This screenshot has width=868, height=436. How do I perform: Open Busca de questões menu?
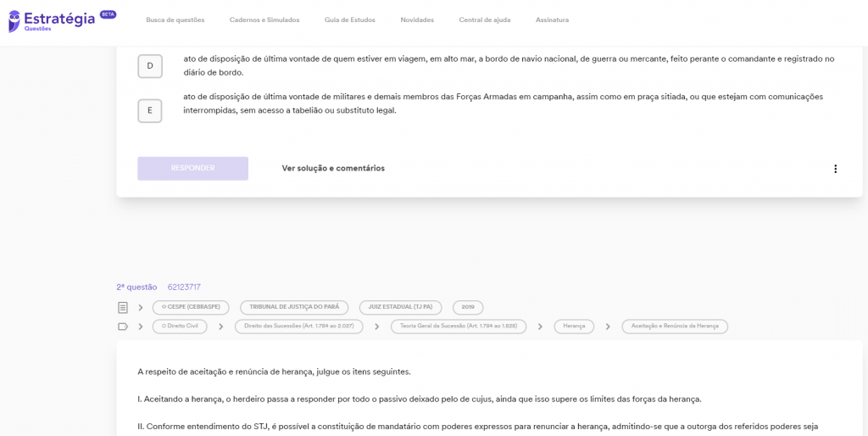click(175, 20)
